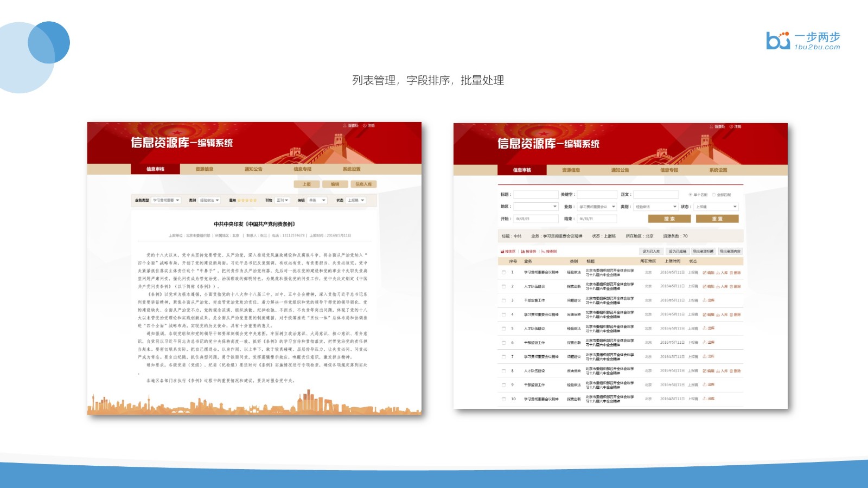Click the 出库 icon in list row 3
Screen dimensions: 868x488
pos(705,300)
